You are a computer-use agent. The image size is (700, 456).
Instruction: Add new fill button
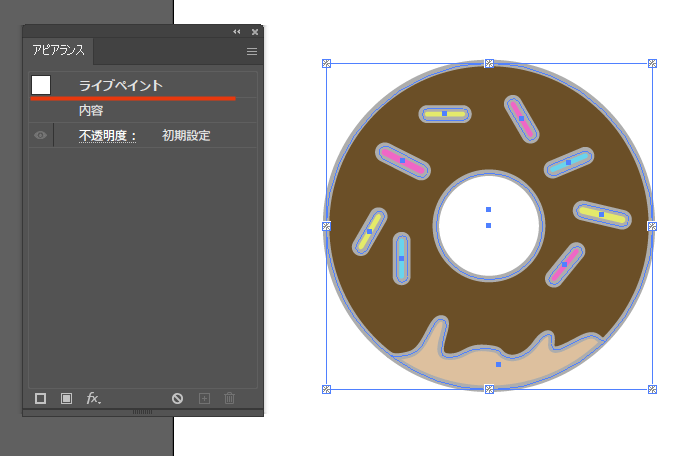[x=67, y=398]
